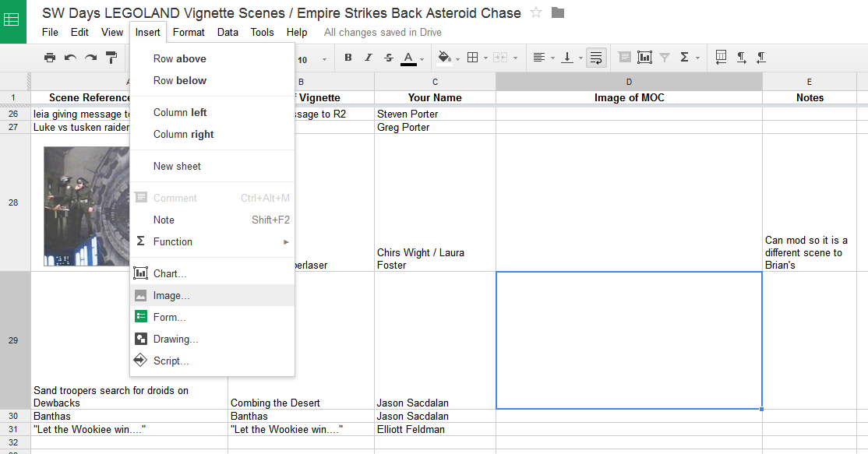Viewport: 868px width, 454px height.
Task: Open the Tools menu
Action: coord(262,32)
